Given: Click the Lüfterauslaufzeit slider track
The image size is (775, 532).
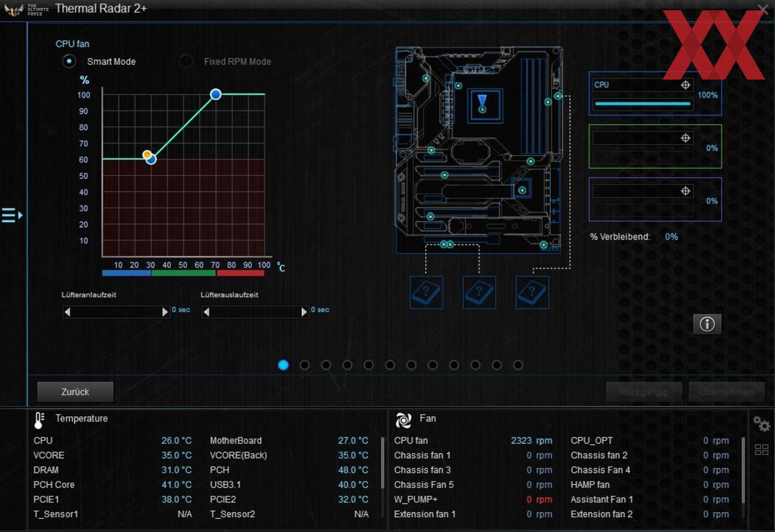Looking at the screenshot, I should click(x=255, y=312).
